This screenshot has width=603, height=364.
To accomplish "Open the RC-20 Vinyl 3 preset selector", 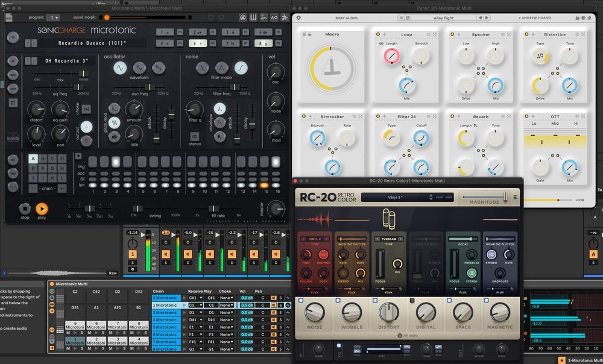I will coord(397,197).
